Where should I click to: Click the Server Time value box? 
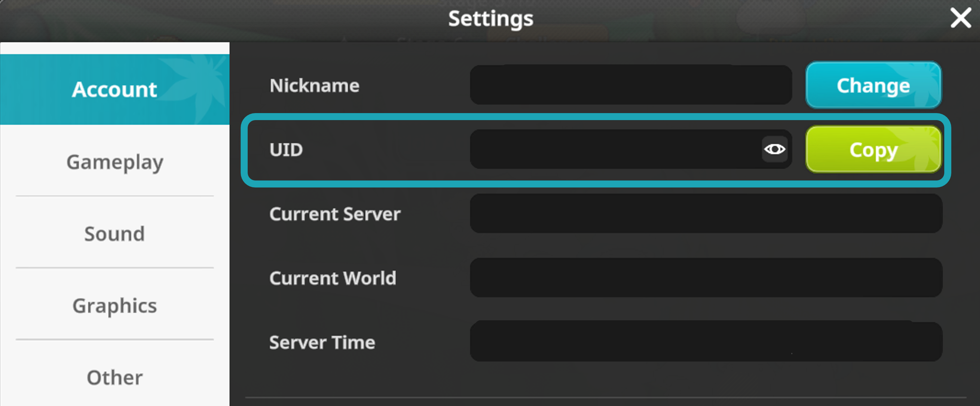tap(706, 342)
